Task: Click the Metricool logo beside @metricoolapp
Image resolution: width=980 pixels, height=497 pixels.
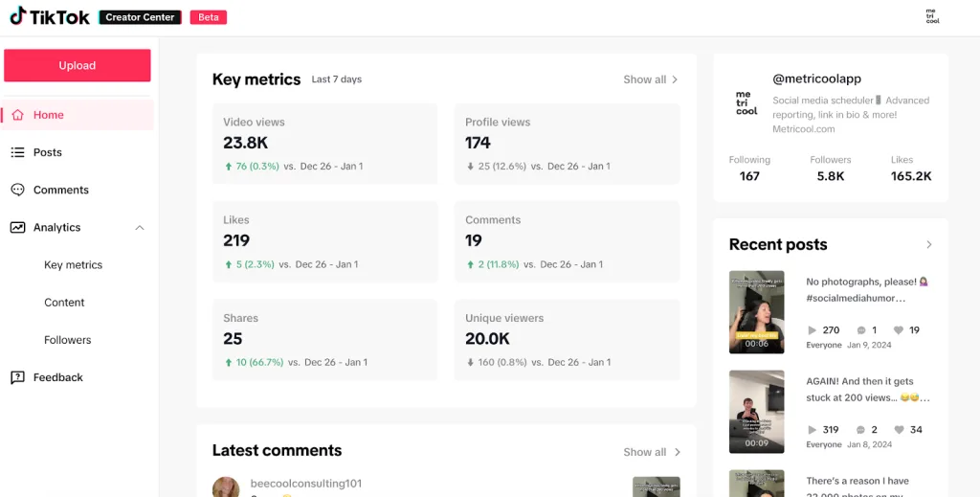Action: 746,103
